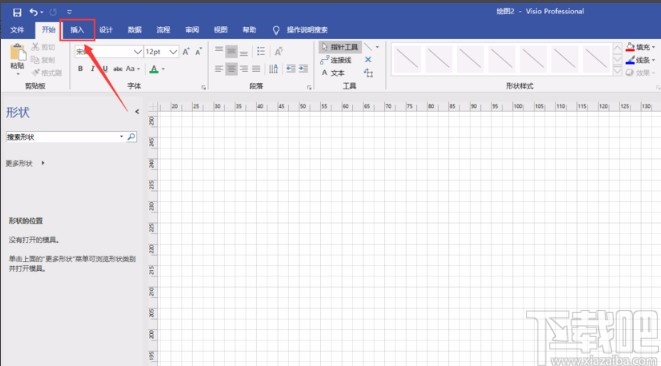The width and height of the screenshot is (661, 366).
Task: Select the 连接线 (Connector) tool
Action: tap(336, 60)
